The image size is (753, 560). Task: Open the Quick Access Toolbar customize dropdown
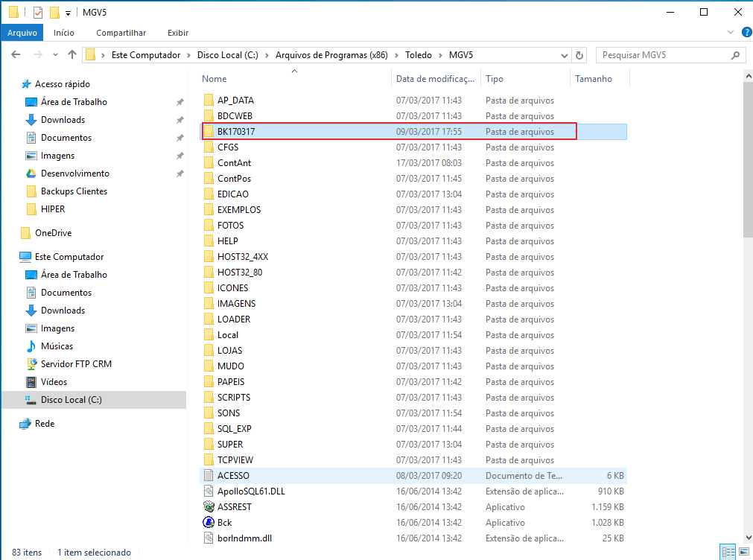click(x=68, y=13)
